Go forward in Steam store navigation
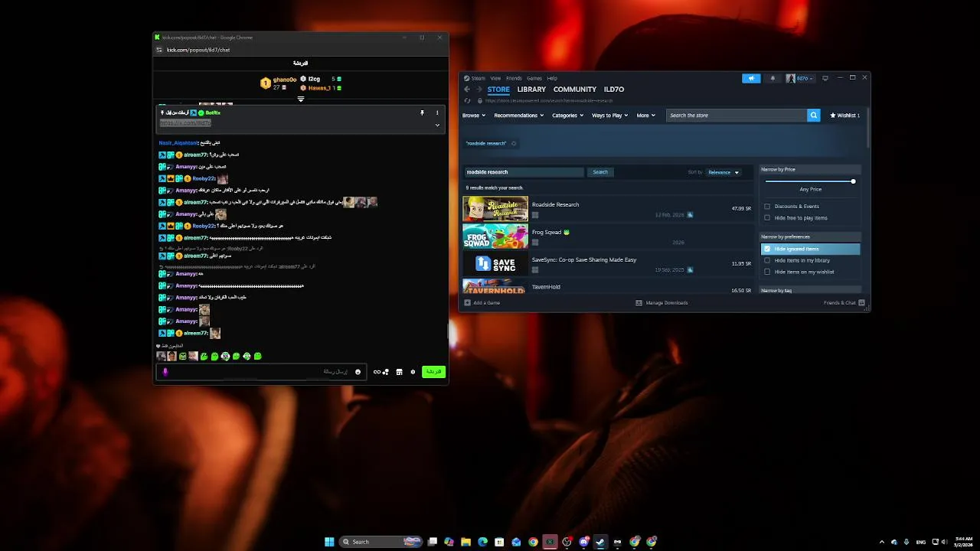Screen dimensions: 980x551 click(x=479, y=90)
